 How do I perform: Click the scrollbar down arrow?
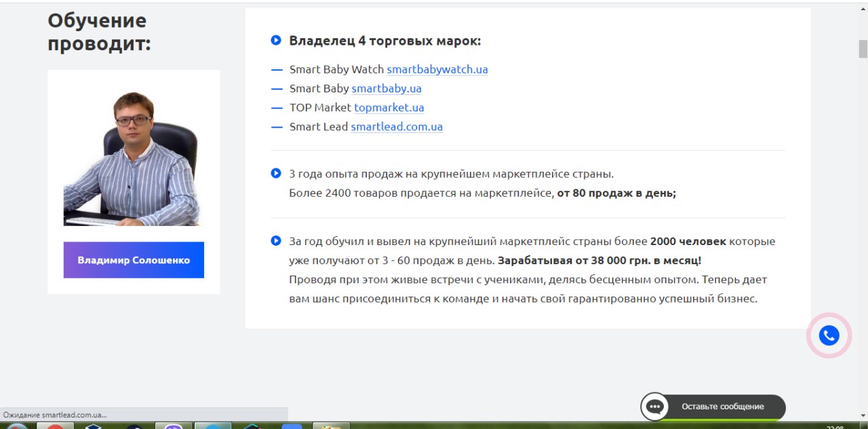pos(863,415)
